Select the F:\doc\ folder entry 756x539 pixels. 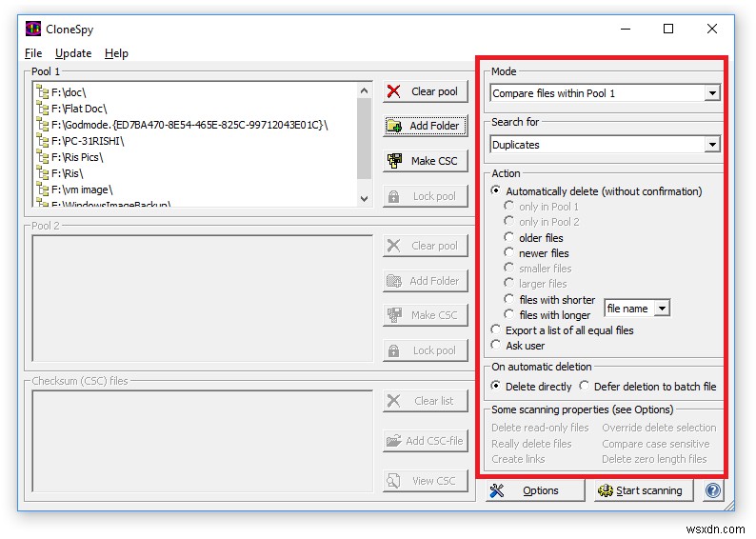tap(69, 92)
